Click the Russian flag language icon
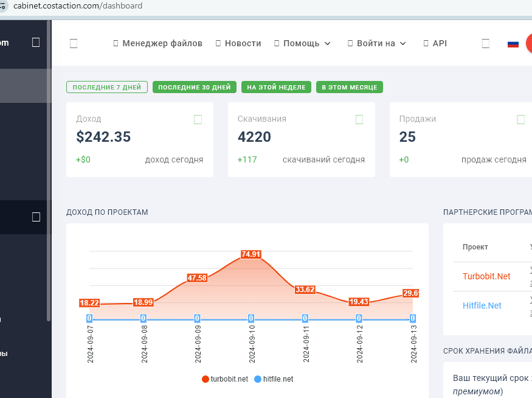 coord(513,44)
